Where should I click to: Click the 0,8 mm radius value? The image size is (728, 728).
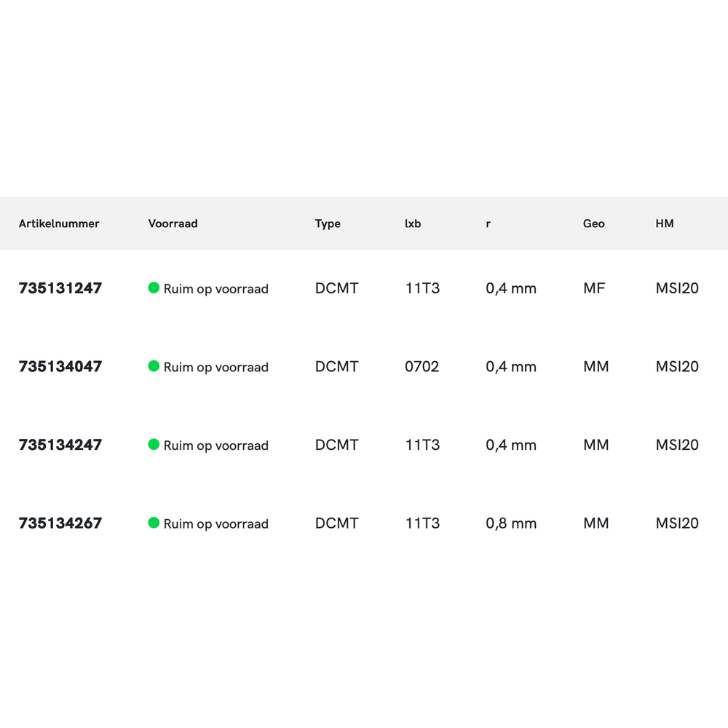point(511,523)
